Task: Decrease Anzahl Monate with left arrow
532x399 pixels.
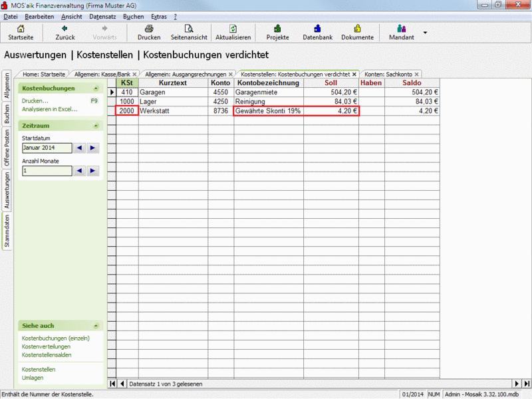Action: click(x=79, y=171)
